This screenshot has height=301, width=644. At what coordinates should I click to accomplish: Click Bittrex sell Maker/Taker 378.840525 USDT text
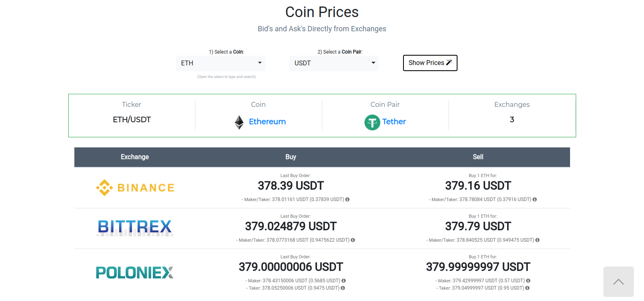click(x=480, y=240)
